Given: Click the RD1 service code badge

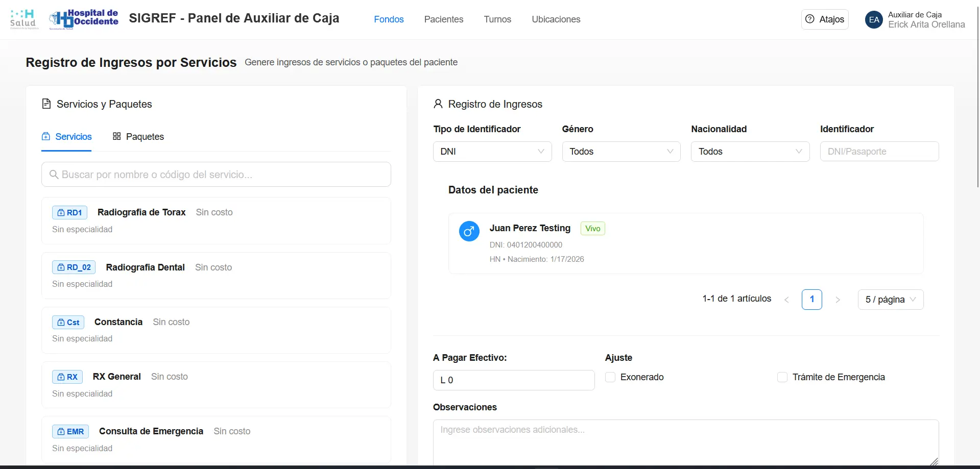Looking at the screenshot, I should tap(69, 213).
